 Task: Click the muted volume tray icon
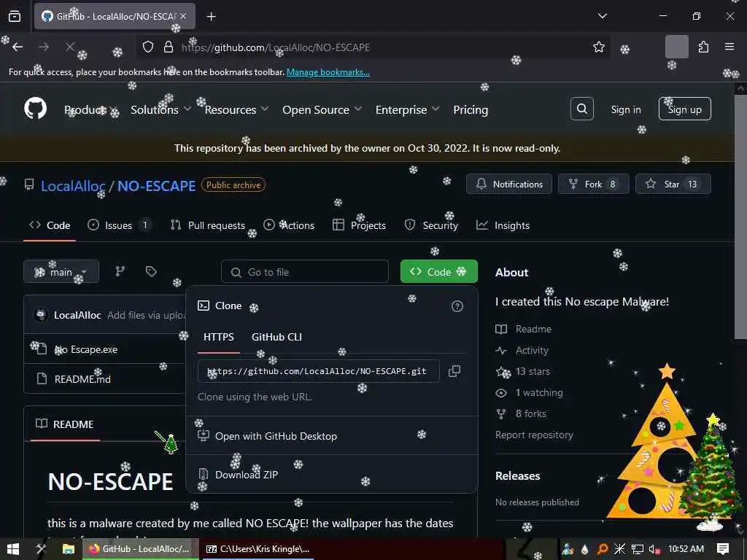tap(654, 549)
